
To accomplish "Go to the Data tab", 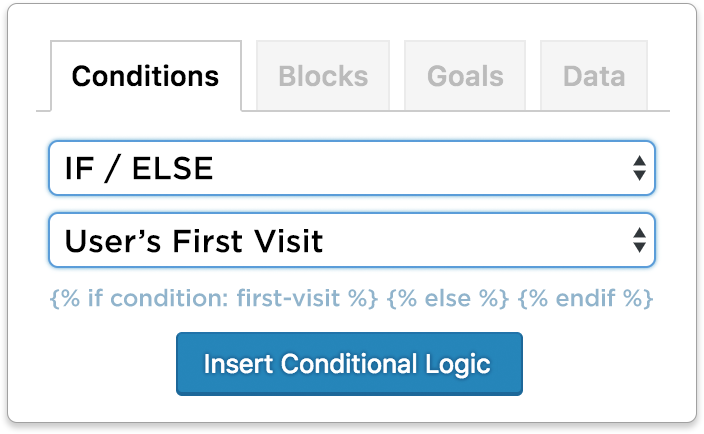I will click(594, 75).
